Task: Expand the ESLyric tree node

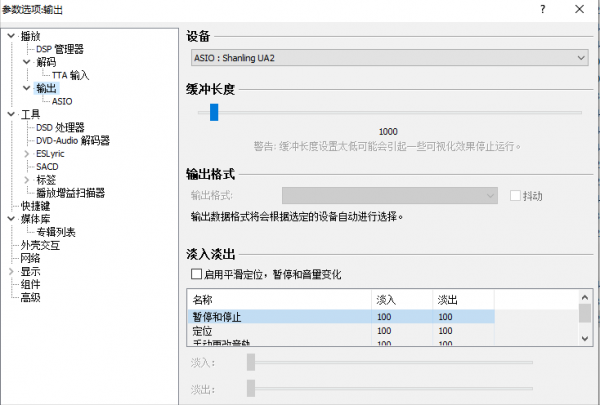Action: (x=27, y=153)
